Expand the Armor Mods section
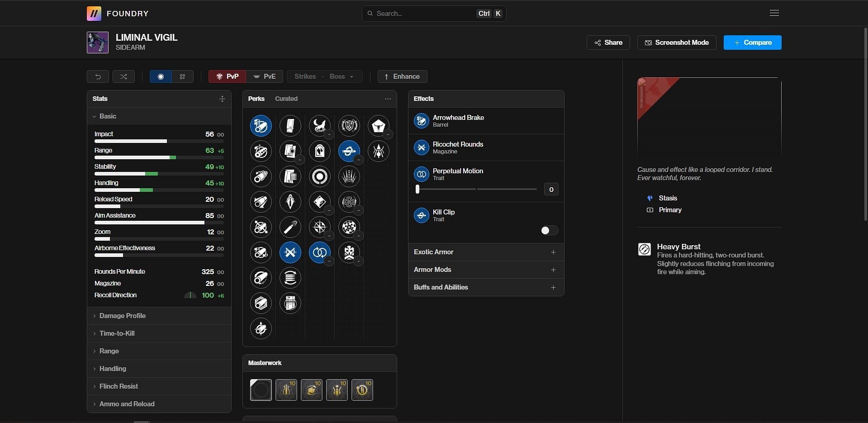The width and height of the screenshot is (868, 423). point(486,270)
